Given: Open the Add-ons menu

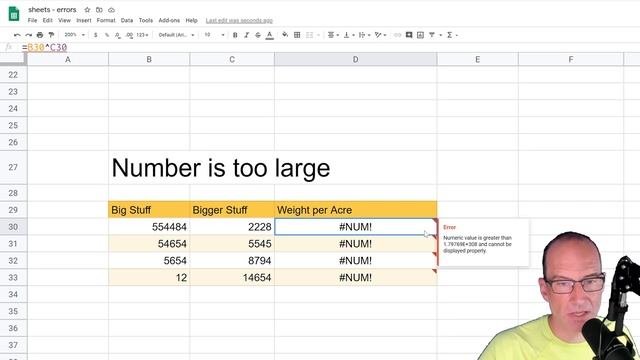Looking at the screenshot, I should (x=169, y=20).
